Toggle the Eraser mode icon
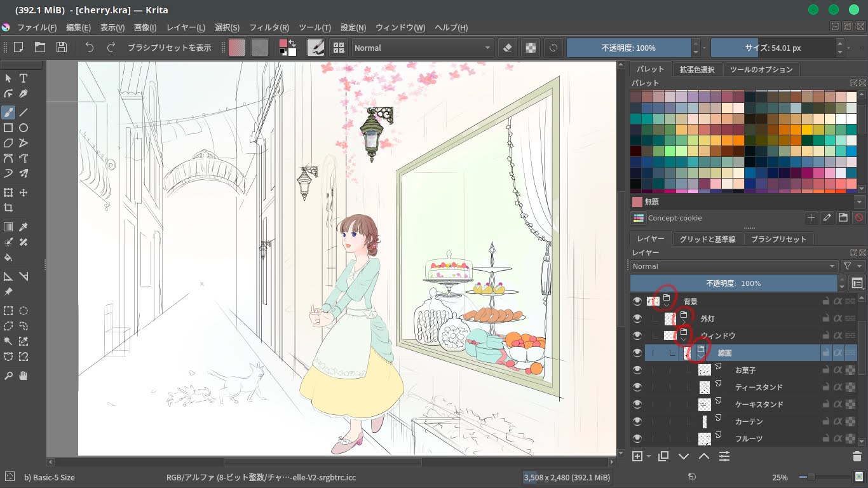Screen dimensions: 868x488 coord(507,48)
